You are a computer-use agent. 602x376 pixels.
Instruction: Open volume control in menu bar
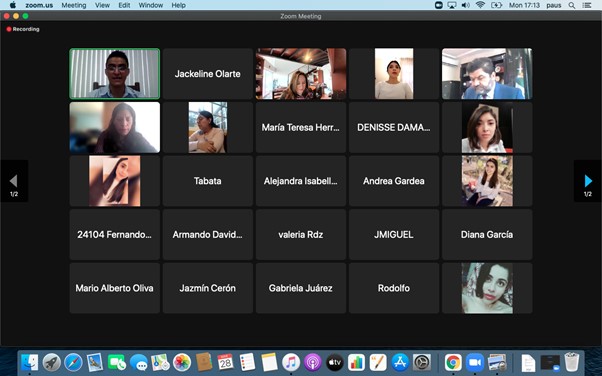[466, 5]
